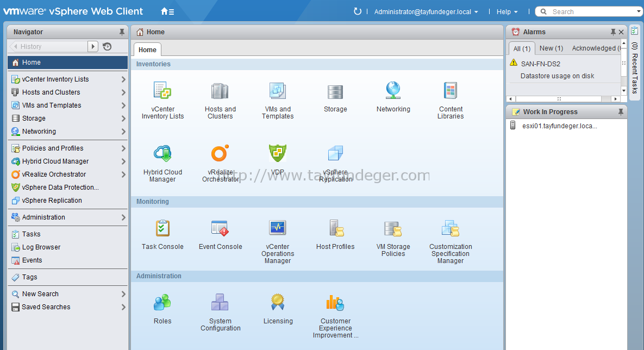
Task: Expand VMs and Templates arrow in Navigator
Action: (x=123, y=105)
